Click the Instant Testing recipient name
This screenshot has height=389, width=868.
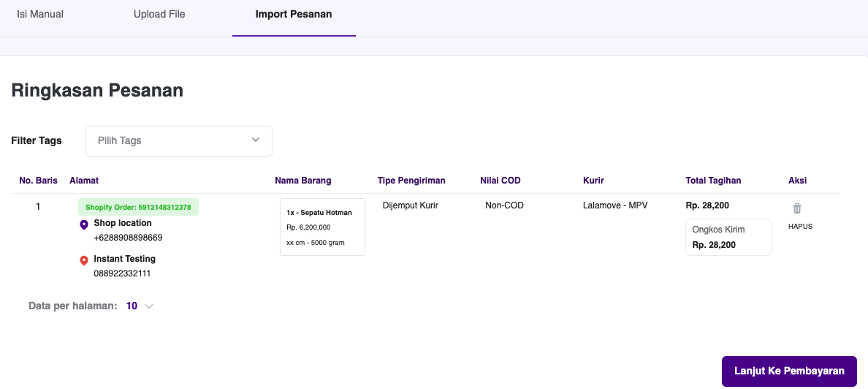(124, 259)
